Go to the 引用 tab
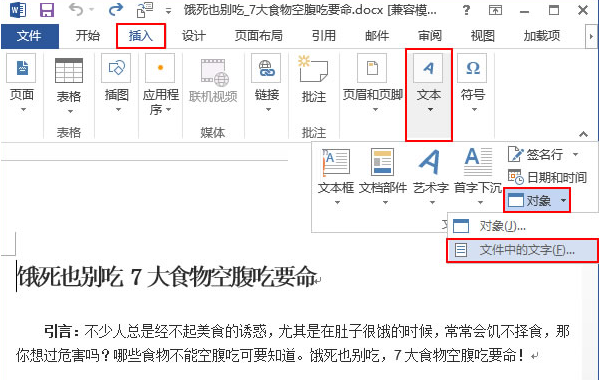 pyautogui.click(x=324, y=36)
